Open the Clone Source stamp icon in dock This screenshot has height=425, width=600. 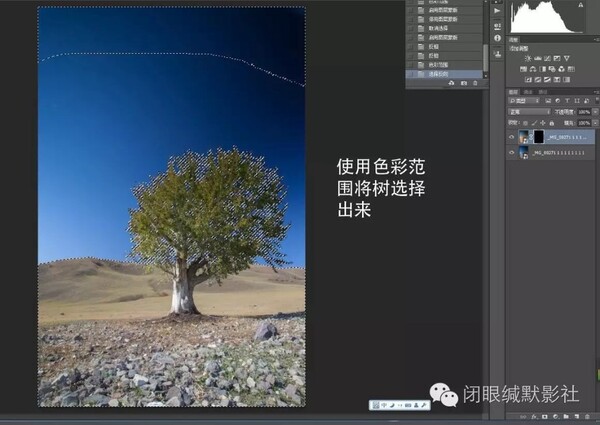pyautogui.click(x=498, y=54)
